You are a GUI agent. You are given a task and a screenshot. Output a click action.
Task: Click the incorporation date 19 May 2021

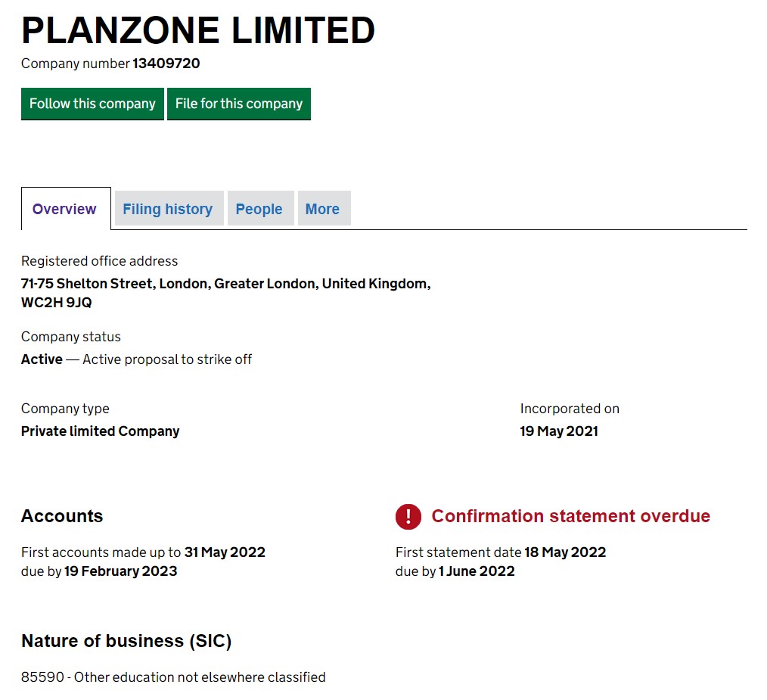click(x=559, y=431)
